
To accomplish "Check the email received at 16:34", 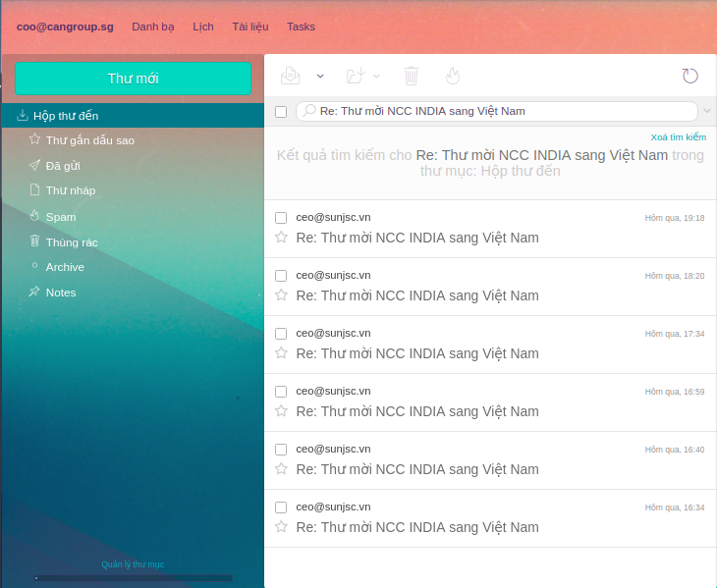I will (281, 508).
